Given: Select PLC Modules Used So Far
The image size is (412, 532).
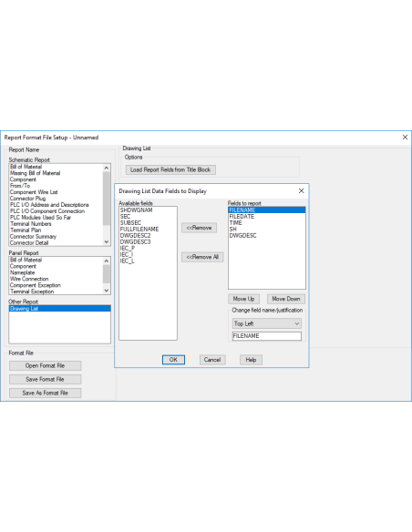Looking at the screenshot, I should tap(56, 218).
